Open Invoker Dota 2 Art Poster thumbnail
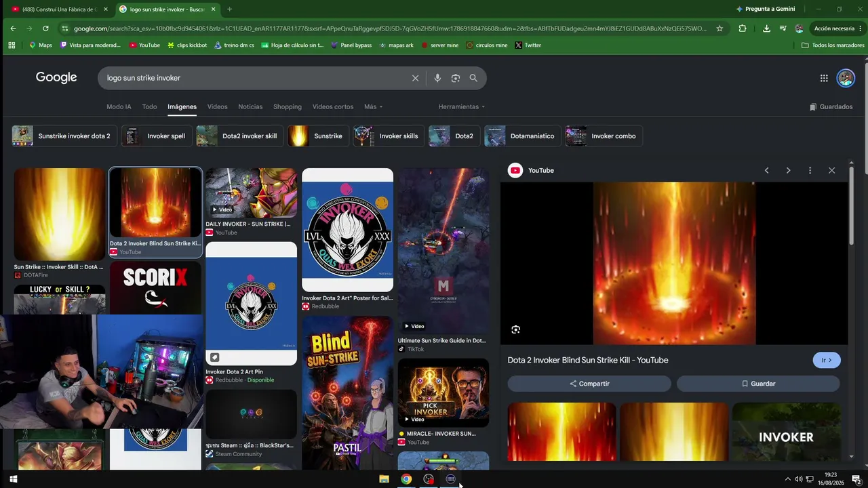Image resolution: width=868 pixels, height=488 pixels. tap(347, 230)
